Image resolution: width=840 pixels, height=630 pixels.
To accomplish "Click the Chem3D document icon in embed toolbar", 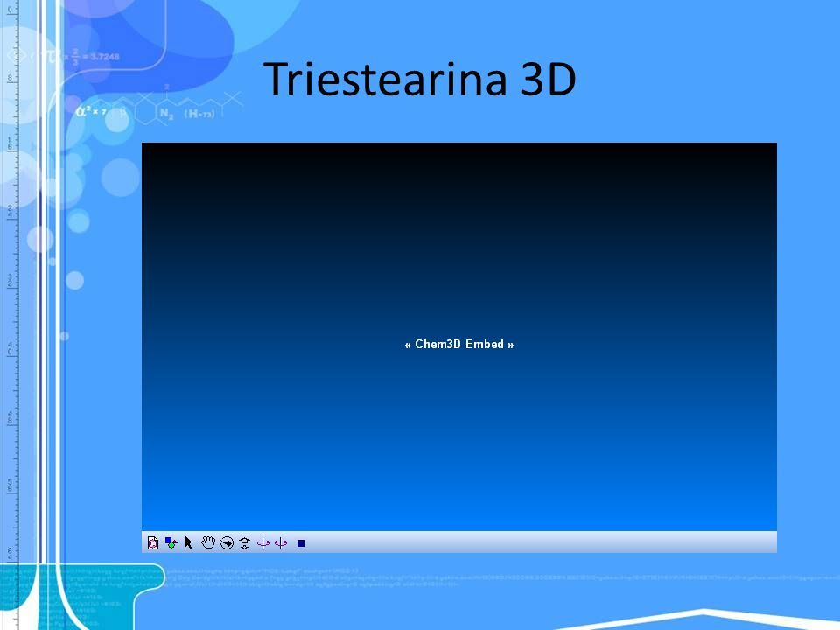I will point(152,543).
